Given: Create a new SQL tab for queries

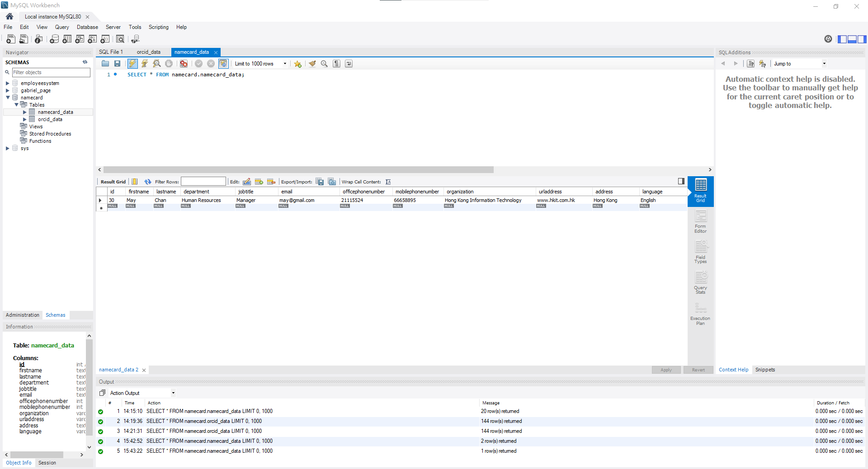Looking at the screenshot, I should point(11,39).
